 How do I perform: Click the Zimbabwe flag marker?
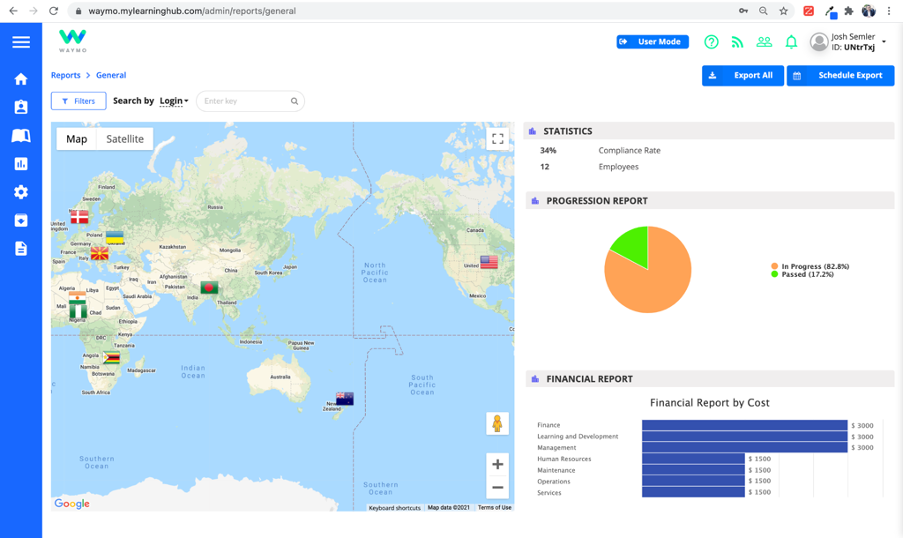click(111, 358)
